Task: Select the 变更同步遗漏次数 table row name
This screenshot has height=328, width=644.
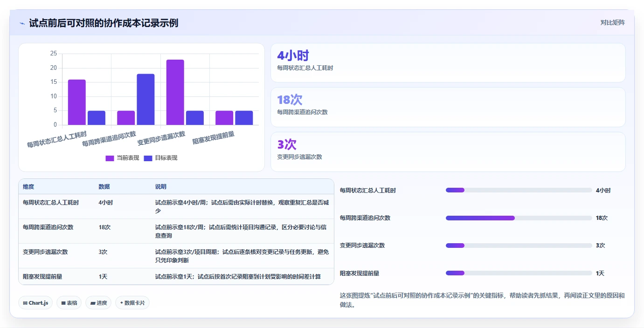Action: click(x=45, y=252)
